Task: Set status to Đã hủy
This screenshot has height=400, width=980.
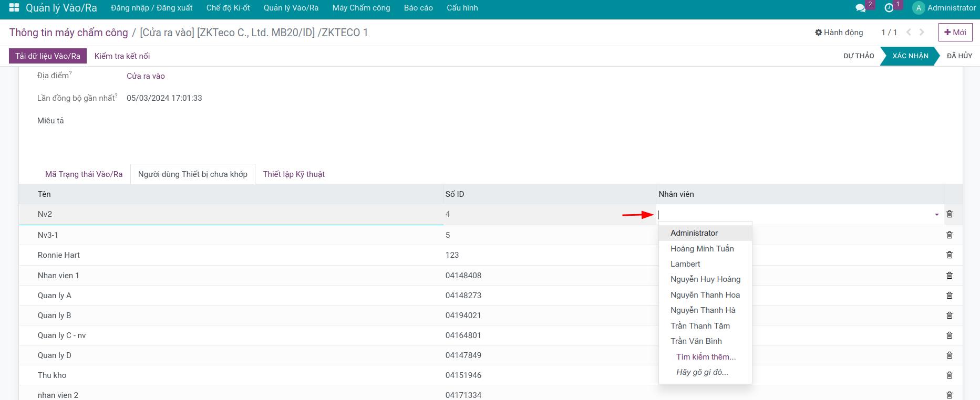Action: click(959, 56)
